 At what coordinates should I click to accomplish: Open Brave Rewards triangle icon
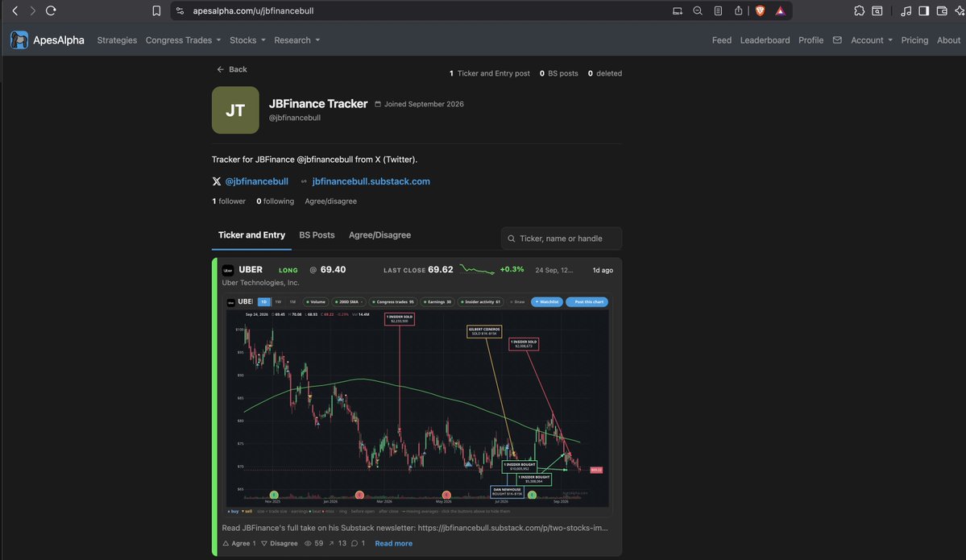[780, 10]
